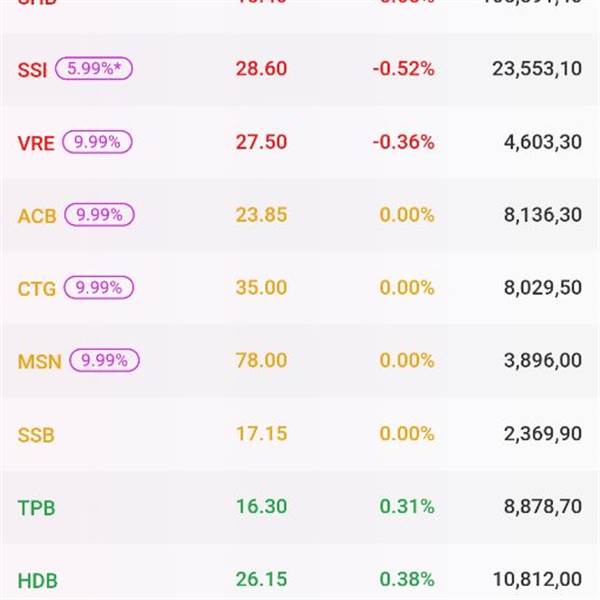This screenshot has width=600, height=600.
Task: Click SSI price 28.60
Action: (261, 69)
